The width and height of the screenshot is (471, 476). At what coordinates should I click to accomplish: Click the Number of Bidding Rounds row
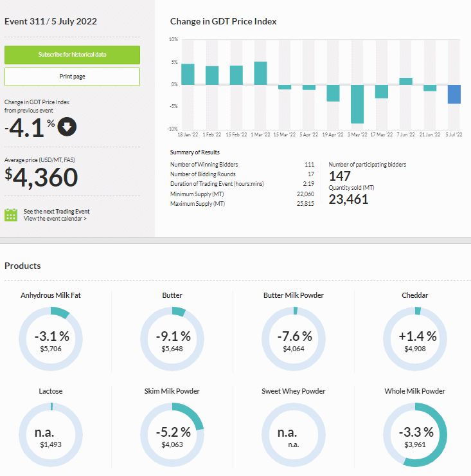(x=242, y=174)
